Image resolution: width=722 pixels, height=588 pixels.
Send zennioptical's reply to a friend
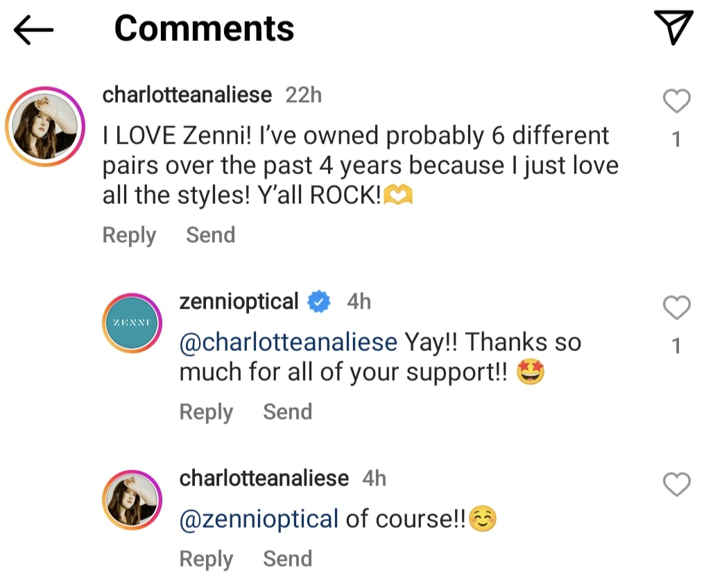coord(287,411)
